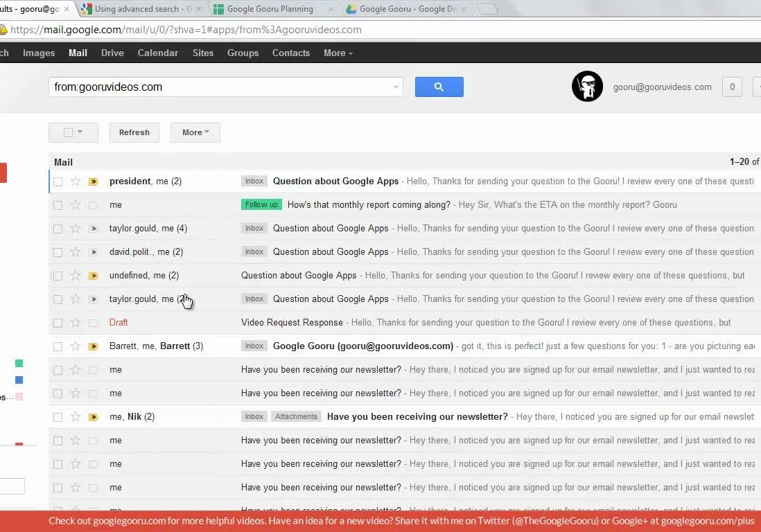The width and height of the screenshot is (761, 532).
Task: Close the Google Gooru Planning tab
Action: 331,9
